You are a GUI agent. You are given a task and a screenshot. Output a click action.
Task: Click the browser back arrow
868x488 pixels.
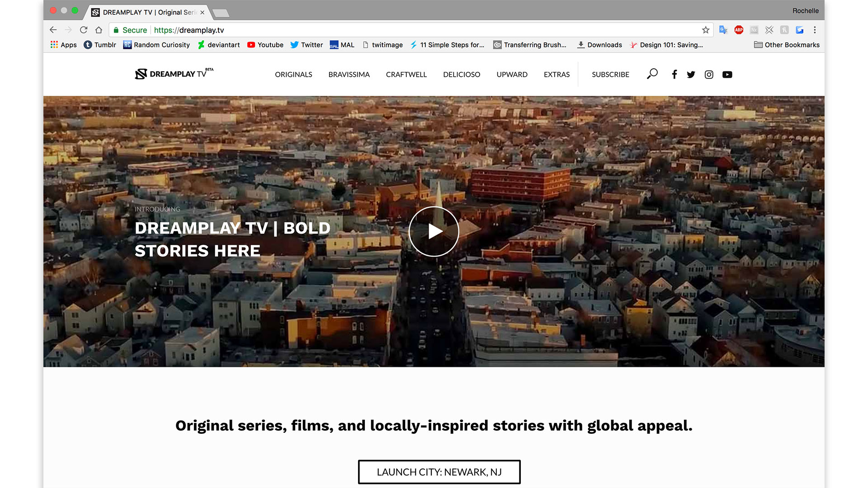53,30
